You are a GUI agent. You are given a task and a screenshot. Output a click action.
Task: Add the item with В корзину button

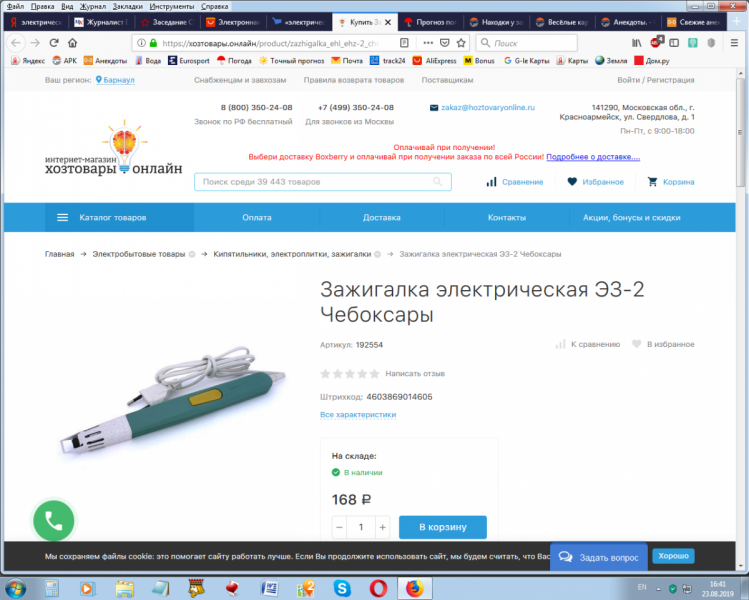(x=442, y=527)
